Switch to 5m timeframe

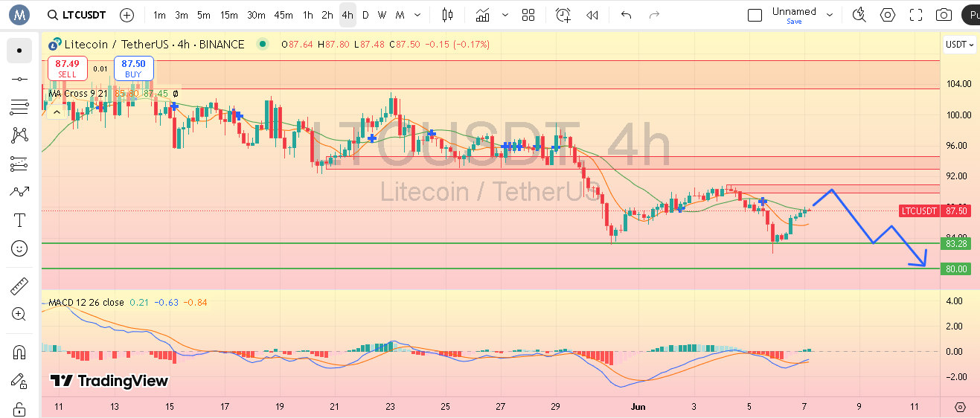(x=204, y=15)
